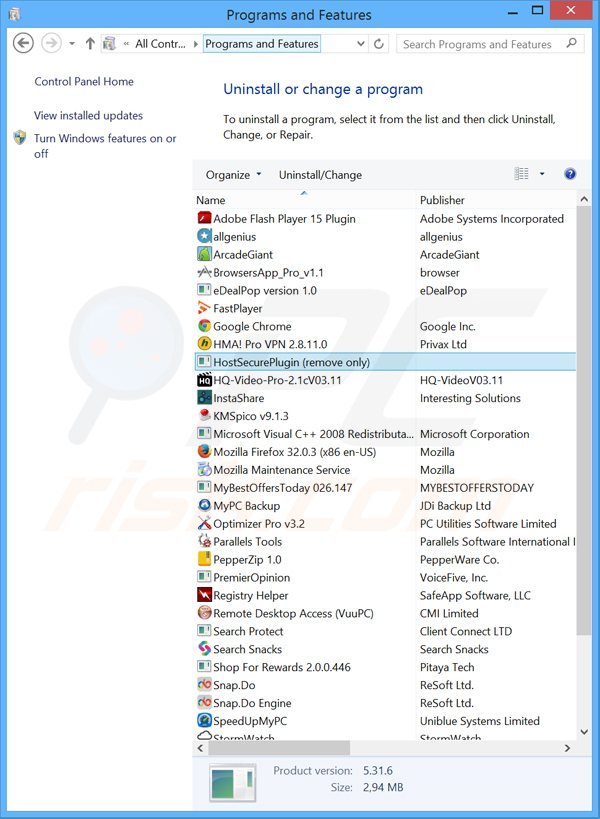600x819 pixels.
Task: Click the change view icon
Action: coord(521,173)
